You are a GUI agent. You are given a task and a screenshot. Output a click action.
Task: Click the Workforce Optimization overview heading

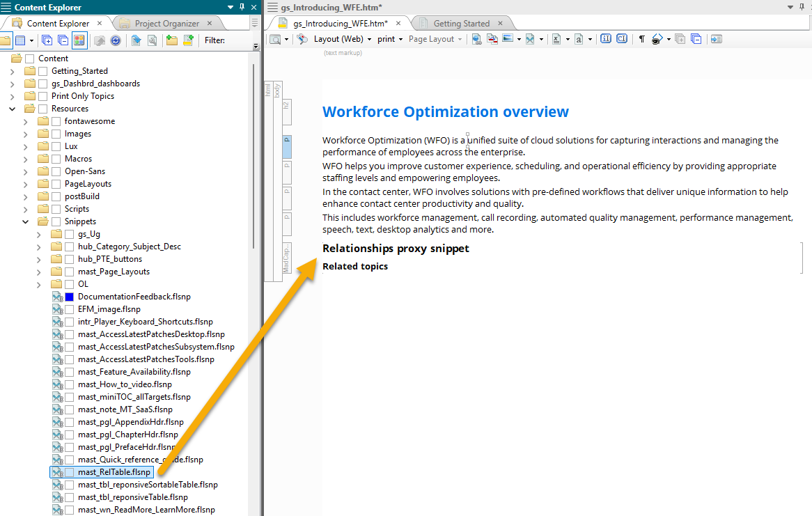(446, 112)
